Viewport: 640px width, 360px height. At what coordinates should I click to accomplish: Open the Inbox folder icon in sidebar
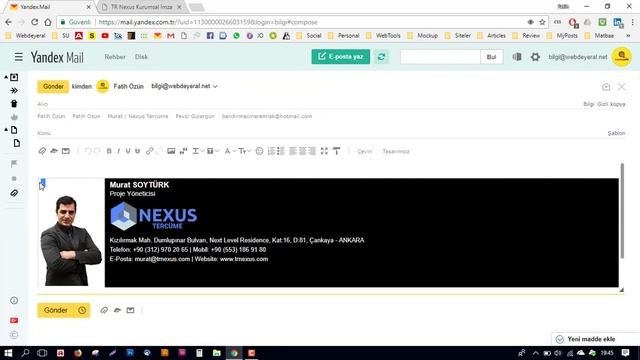tap(14, 77)
